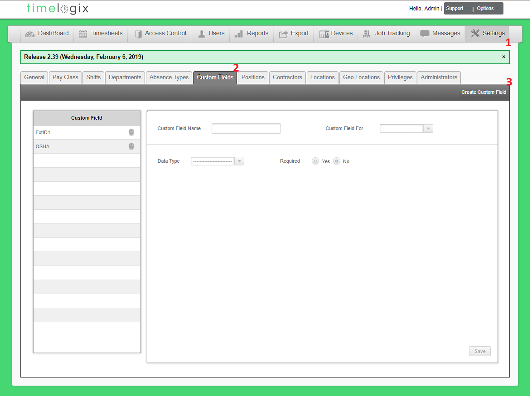Open the DashBoard menu

pyautogui.click(x=47, y=34)
